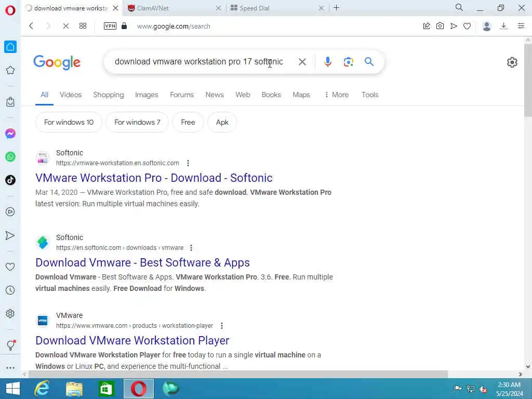Viewport: 532px width, 399px height.
Task: Toggle the VPN badge in address bar
Action: tap(110, 26)
